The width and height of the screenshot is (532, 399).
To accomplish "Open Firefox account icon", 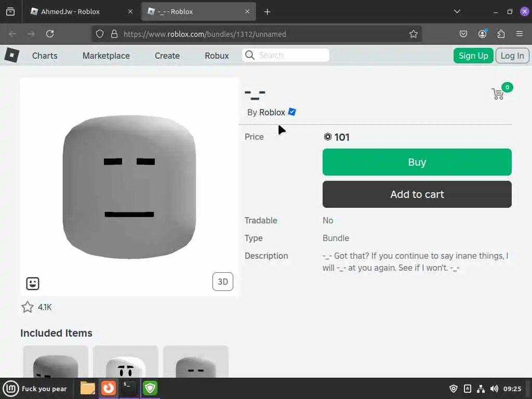I will point(482,34).
